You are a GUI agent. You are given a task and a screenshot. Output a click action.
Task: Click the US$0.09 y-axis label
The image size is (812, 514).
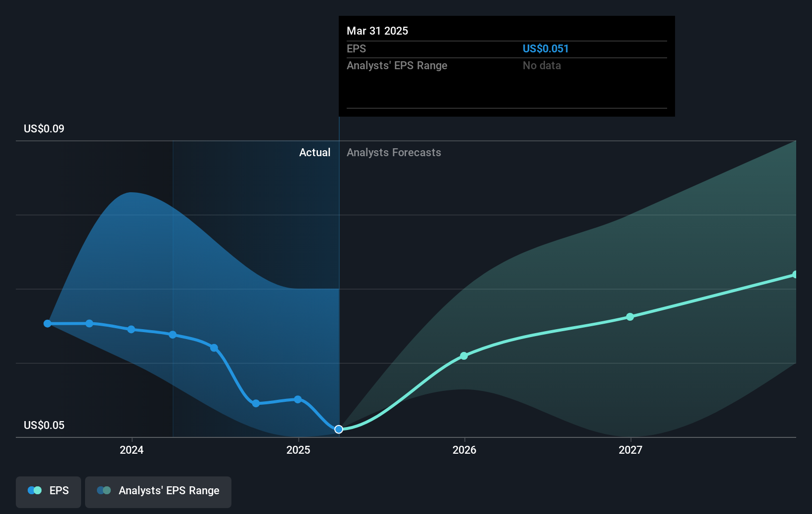coord(44,128)
